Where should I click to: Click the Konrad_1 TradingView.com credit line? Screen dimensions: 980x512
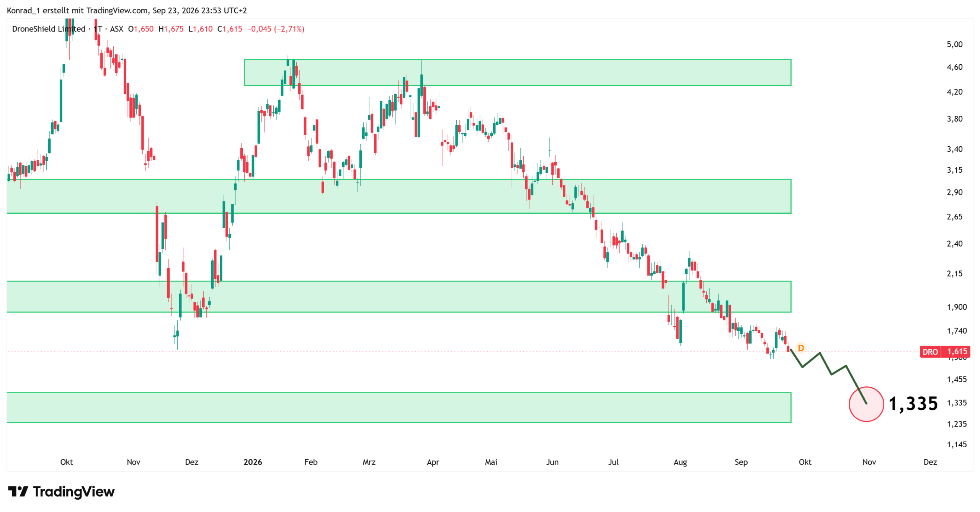click(127, 11)
